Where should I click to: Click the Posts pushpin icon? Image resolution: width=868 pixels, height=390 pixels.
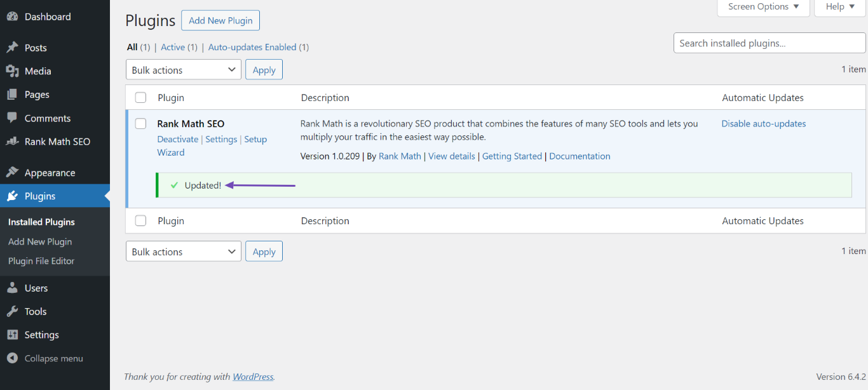[12, 48]
